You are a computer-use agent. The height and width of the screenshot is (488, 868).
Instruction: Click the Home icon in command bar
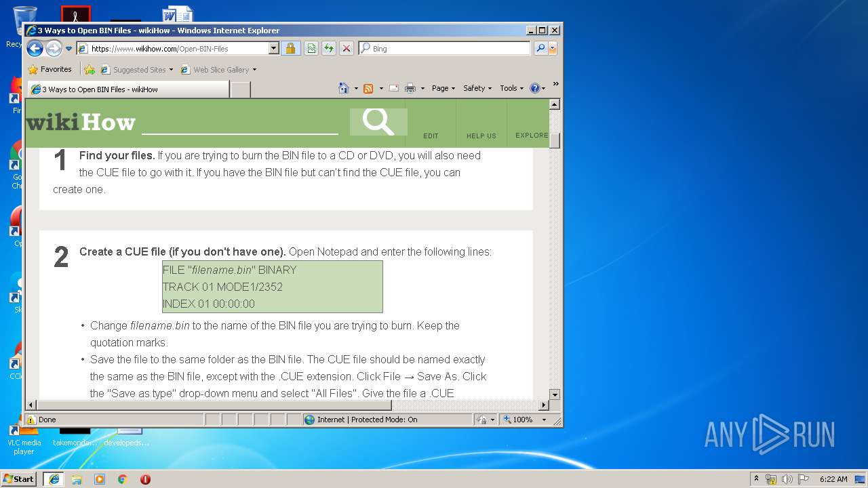344,88
